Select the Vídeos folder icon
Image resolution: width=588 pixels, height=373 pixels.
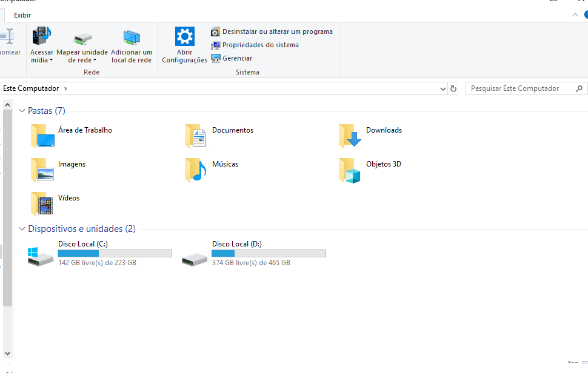(42, 204)
